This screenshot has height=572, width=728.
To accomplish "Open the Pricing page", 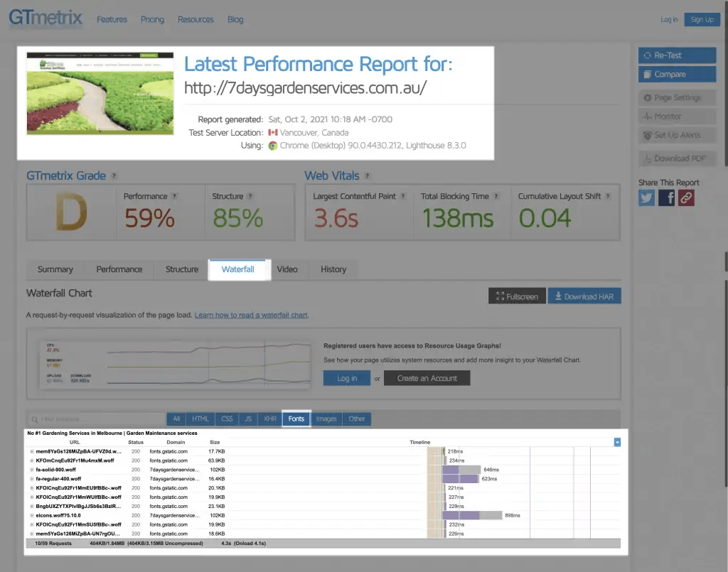I will tap(152, 19).
